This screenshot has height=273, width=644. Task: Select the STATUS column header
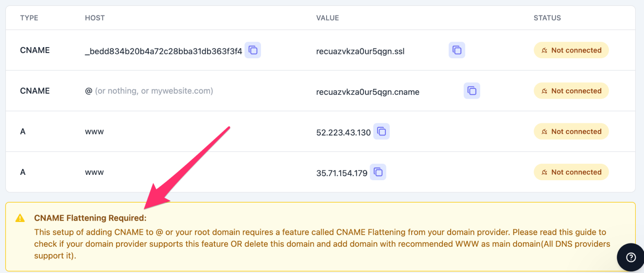547,18
